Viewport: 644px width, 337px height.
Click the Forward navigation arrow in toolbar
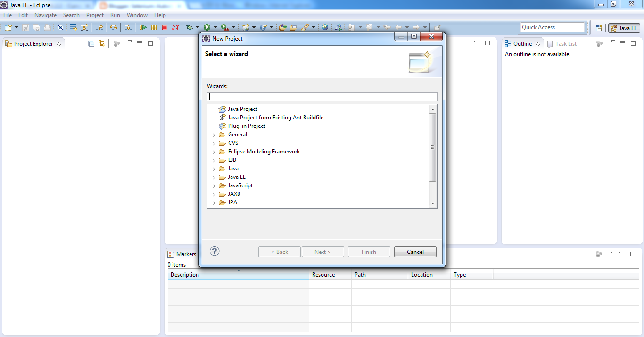tap(416, 27)
